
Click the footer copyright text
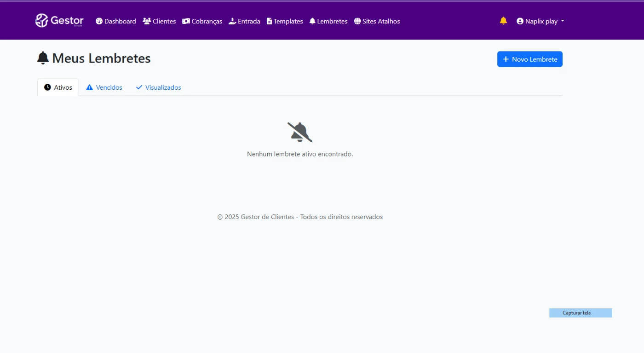coord(300,217)
